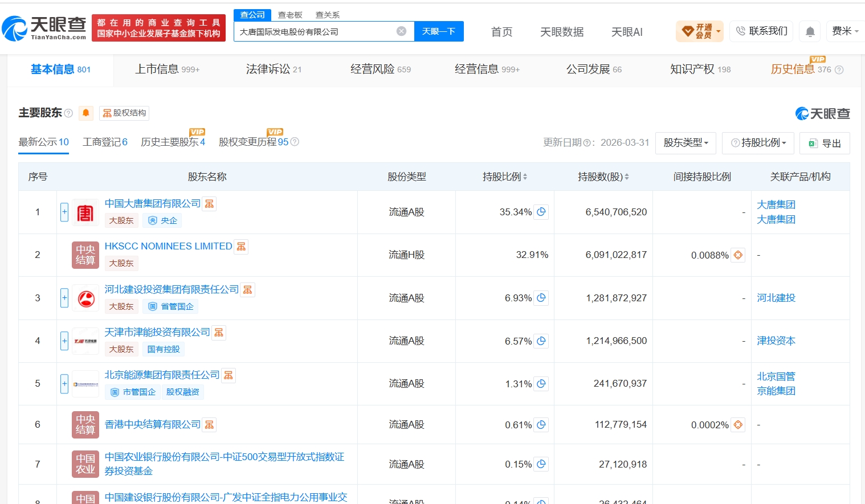Click help icon after 股权变更历程 95
The width and height of the screenshot is (865, 504).
click(295, 142)
